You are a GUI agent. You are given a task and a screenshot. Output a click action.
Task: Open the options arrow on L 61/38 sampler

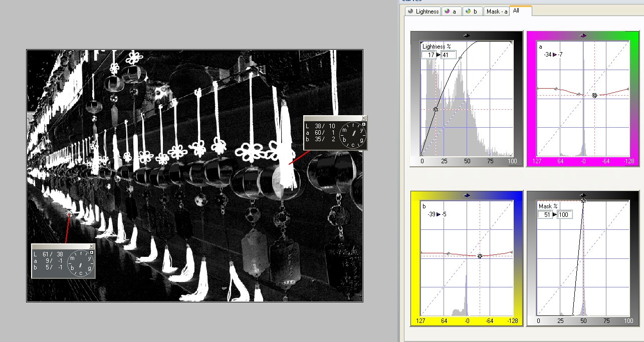click(92, 252)
